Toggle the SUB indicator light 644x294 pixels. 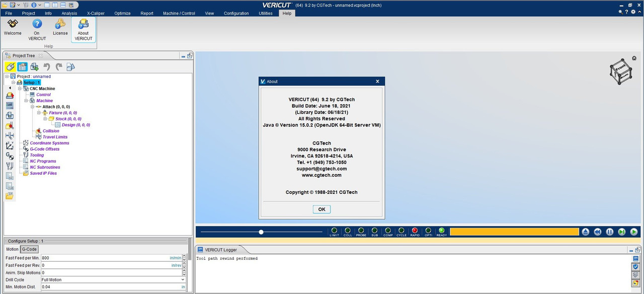pos(374,231)
